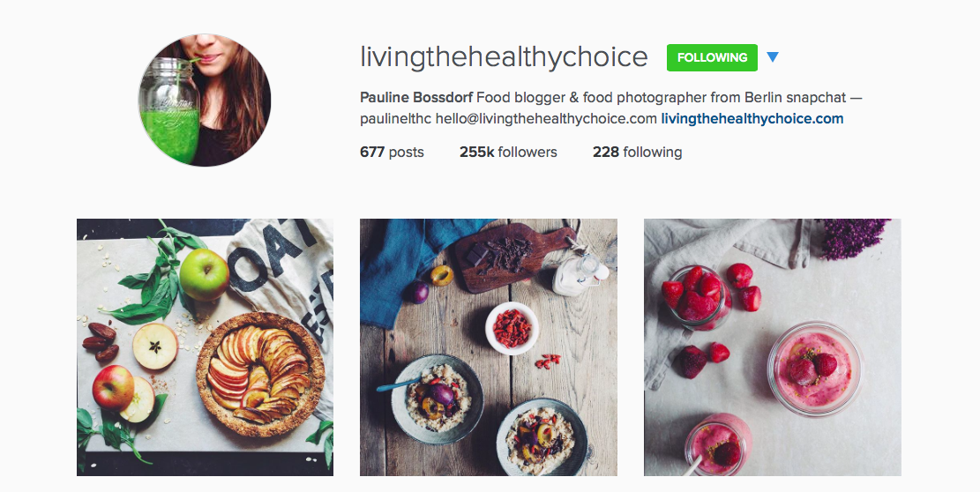980x492 pixels.
Task: Open the apple tart photo post
Action: click(x=205, y=347)
